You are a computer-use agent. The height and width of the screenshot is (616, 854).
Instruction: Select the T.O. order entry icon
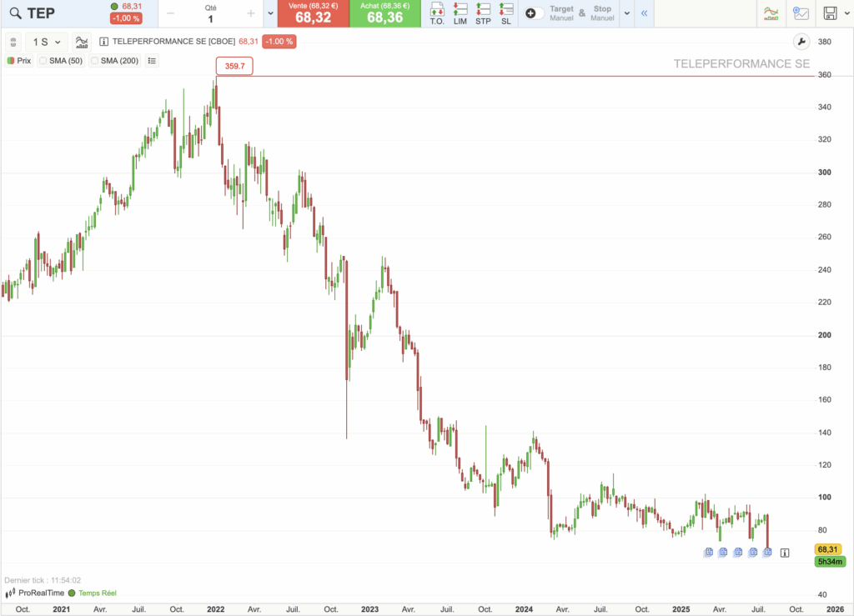pyautogui.click(x=436, y=13)
